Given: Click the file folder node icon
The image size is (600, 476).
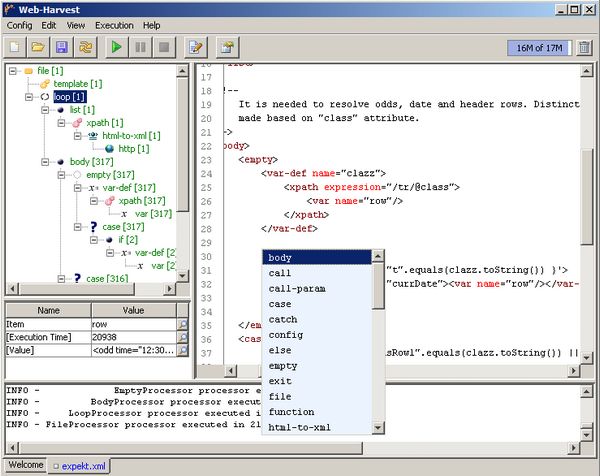Looking at the screenshot, I should 29,71.
